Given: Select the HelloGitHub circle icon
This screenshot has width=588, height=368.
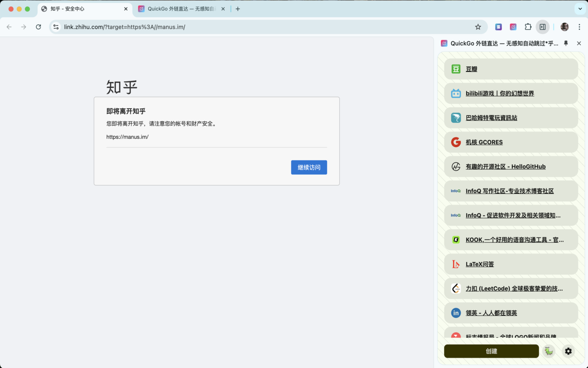Looking at the screenshot, I should 456,166.
